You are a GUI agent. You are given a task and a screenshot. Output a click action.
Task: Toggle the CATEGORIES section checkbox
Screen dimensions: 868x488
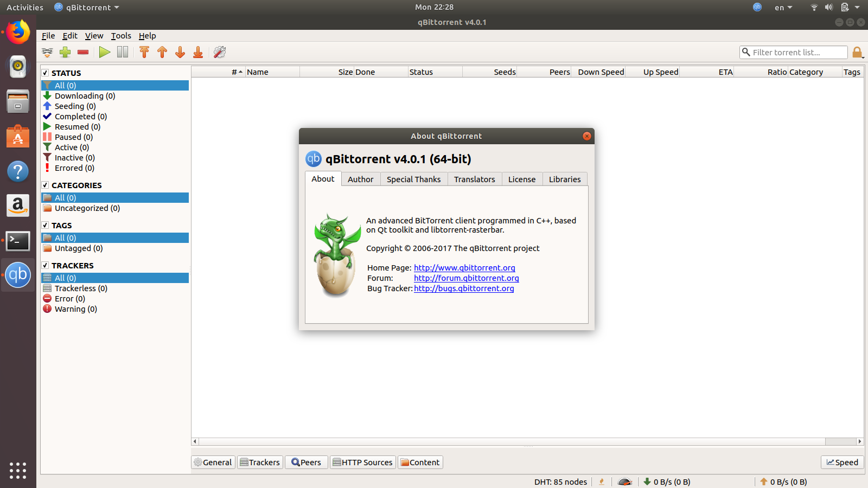tap(46, 185)
